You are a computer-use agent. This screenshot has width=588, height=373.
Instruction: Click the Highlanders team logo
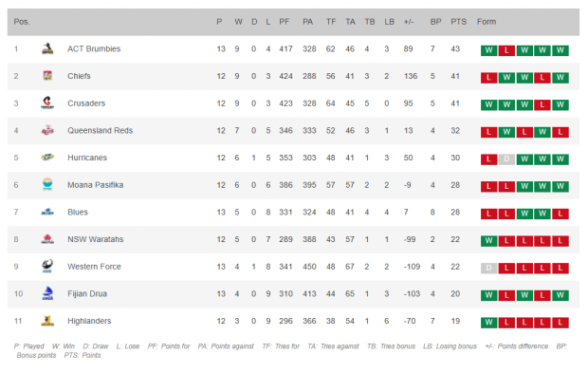[47, 321]
